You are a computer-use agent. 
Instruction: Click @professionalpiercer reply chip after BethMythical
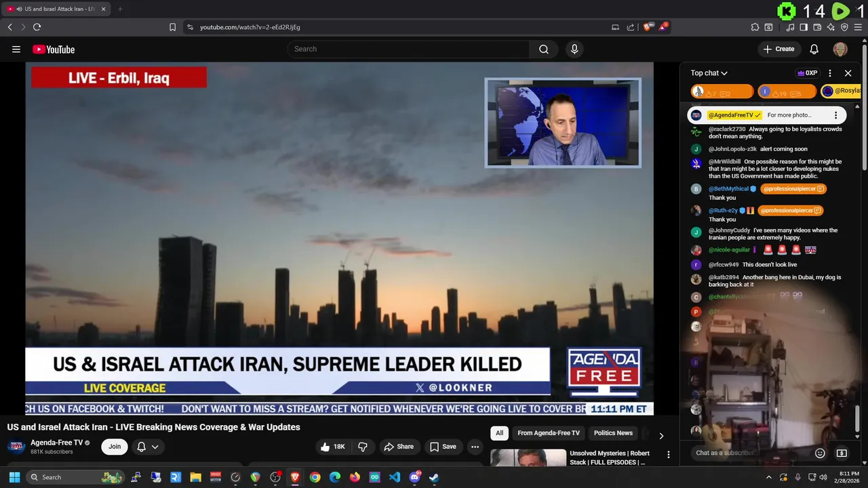coord(793,189)
